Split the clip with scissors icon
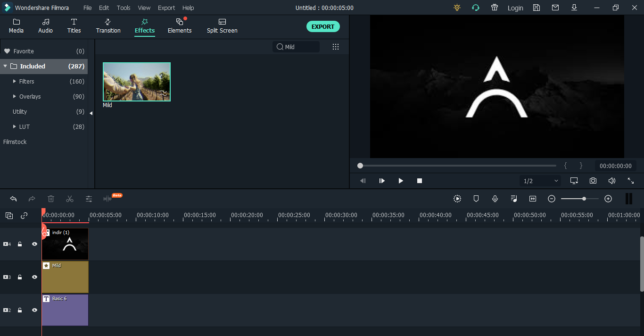This screenshot has height=336, width=644. tap(70, 199)
